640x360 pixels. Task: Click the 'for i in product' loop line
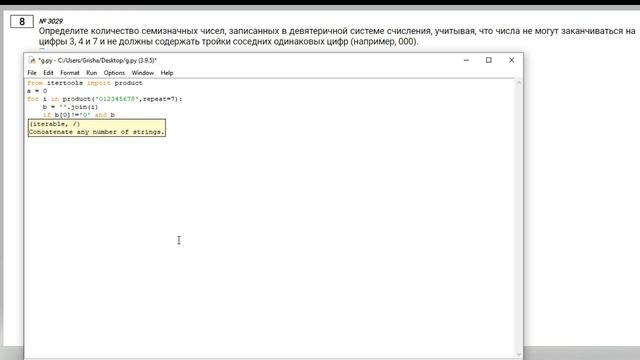click(x=105, y=99)
